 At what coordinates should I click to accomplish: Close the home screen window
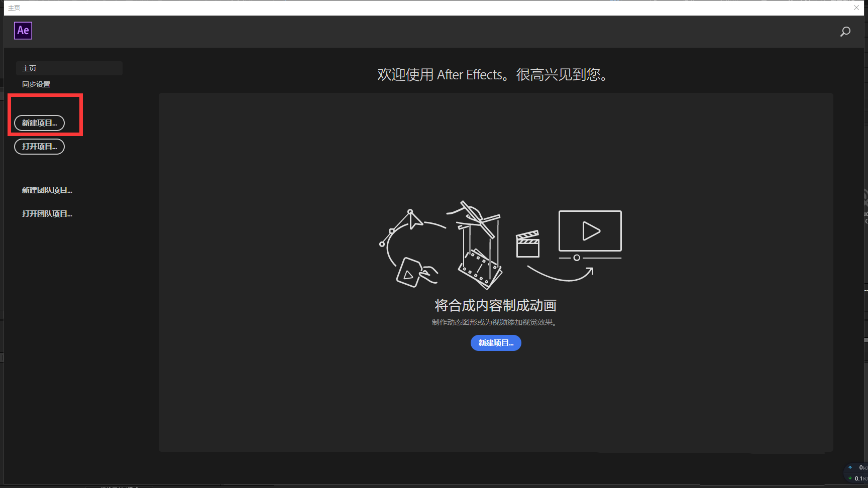point(856,8)
